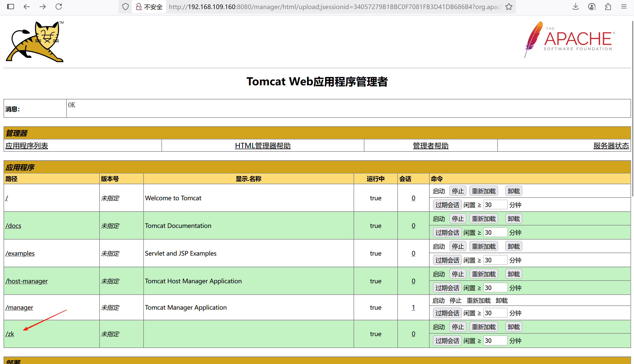Viewport: 634px width, 364px height.
Task: Click 停止 for the /host-manager application
Action: coord(458,274)
